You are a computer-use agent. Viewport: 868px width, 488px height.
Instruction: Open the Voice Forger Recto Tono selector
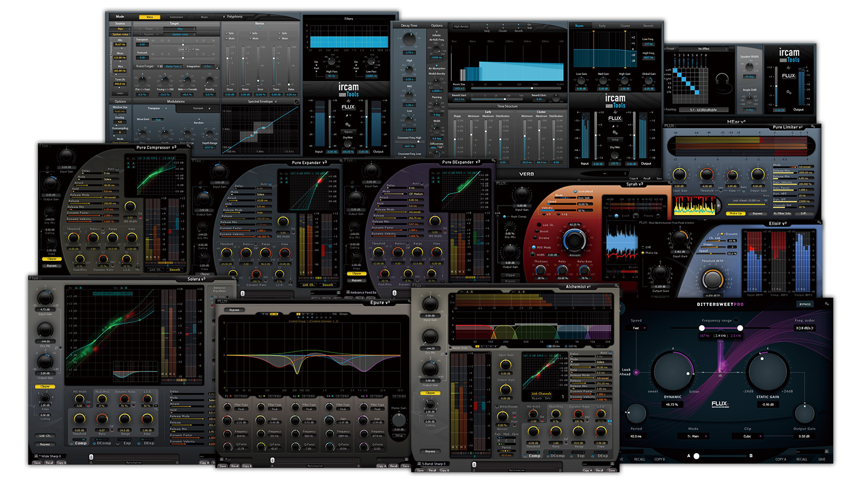tap(174, 66)
